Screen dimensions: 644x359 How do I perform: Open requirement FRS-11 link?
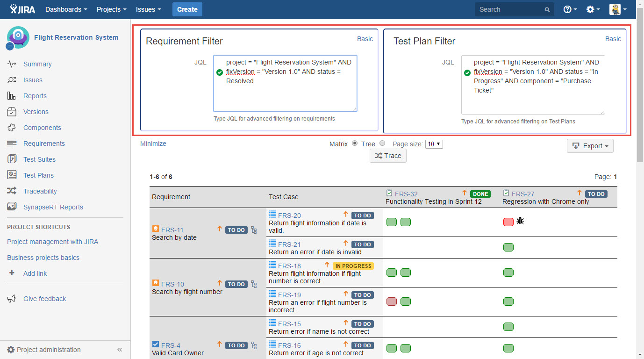click(x=172, y=230)
